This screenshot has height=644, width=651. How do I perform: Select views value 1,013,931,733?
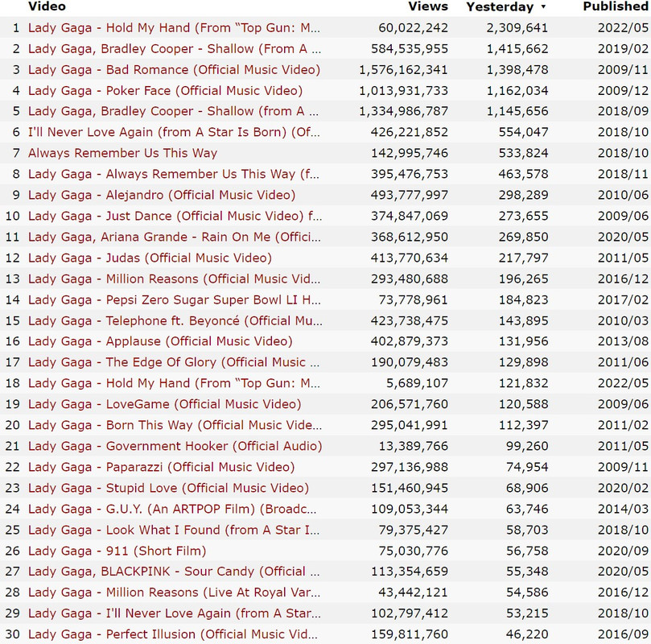click(403, 90)
